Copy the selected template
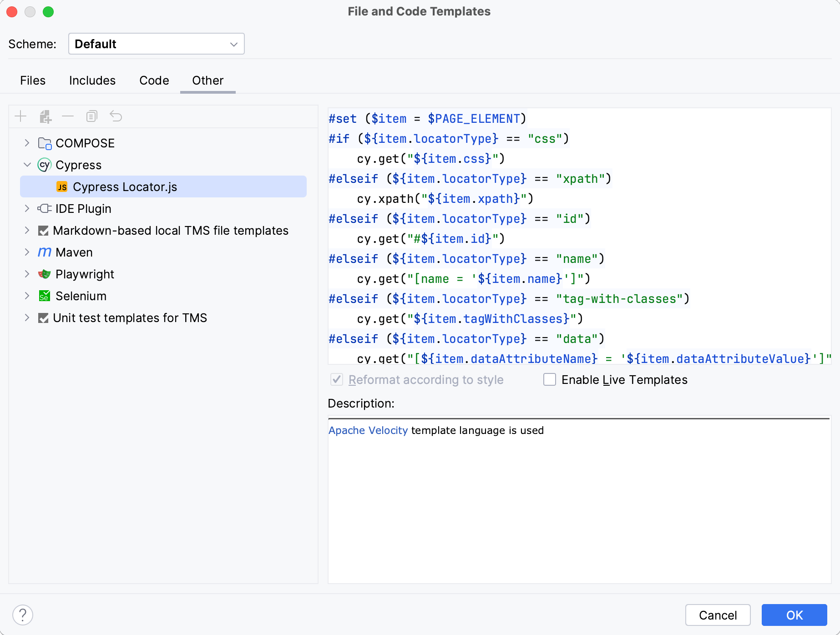 [91, 116]
